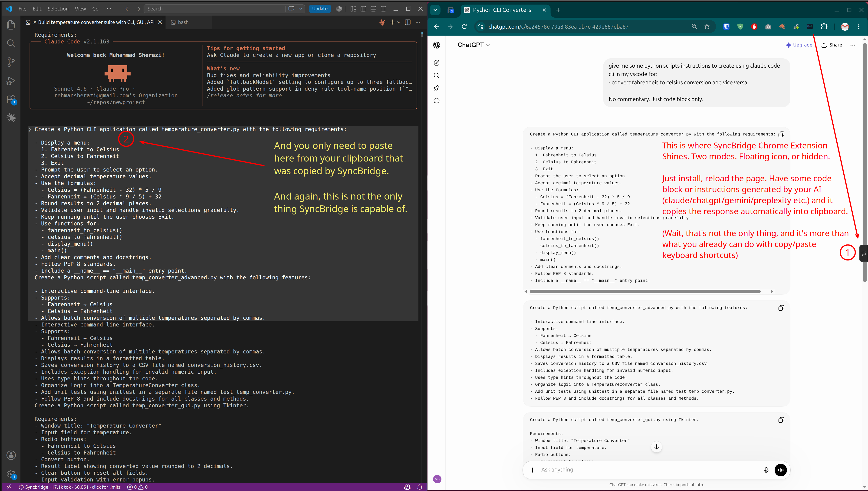Open the Edit menu in VS Code
The width and height of the screenshot is (868, 491).
click(37, 9)
